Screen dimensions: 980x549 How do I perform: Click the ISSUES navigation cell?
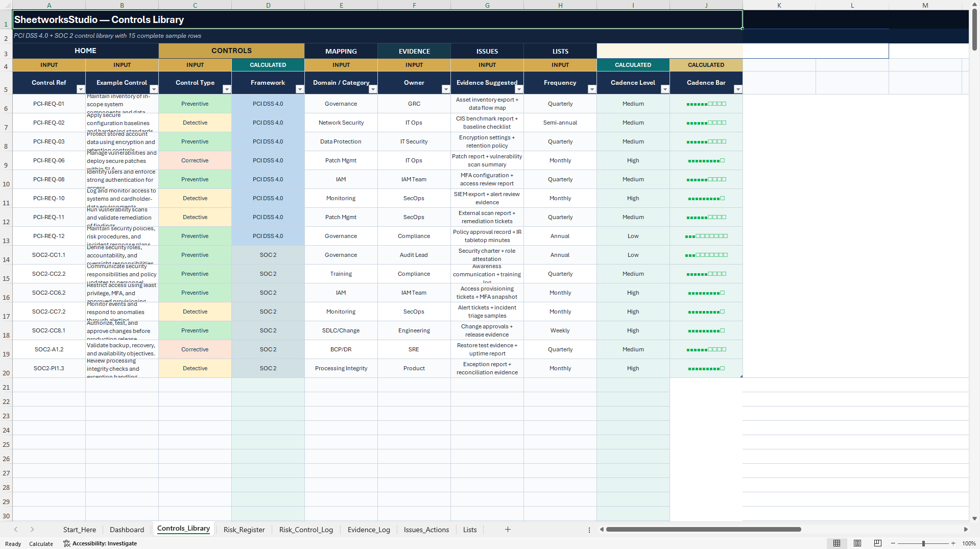[487, 51]
